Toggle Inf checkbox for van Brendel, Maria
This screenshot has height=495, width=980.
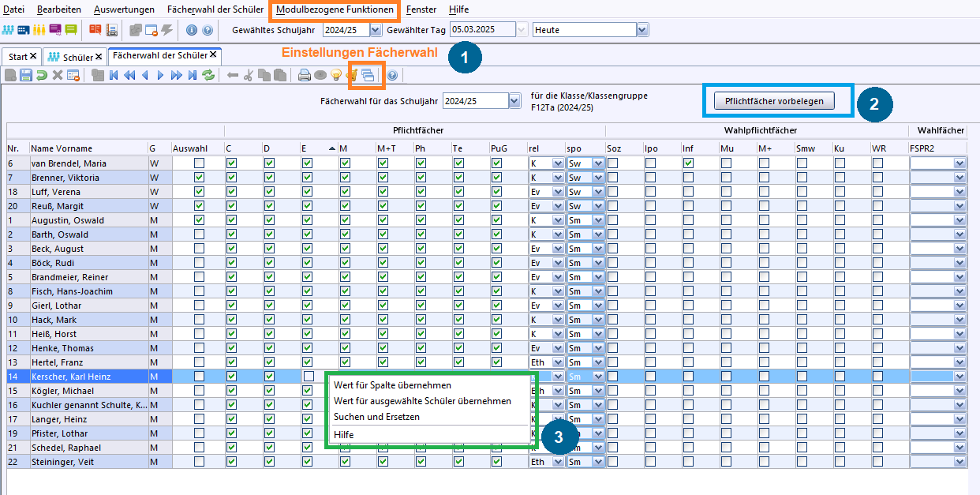pyautogui.click(x=688, y=163)
